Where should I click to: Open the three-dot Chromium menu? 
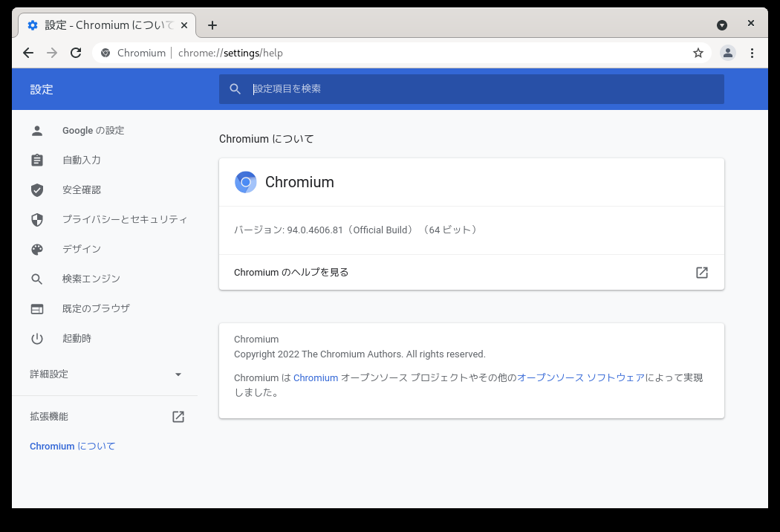752,53
